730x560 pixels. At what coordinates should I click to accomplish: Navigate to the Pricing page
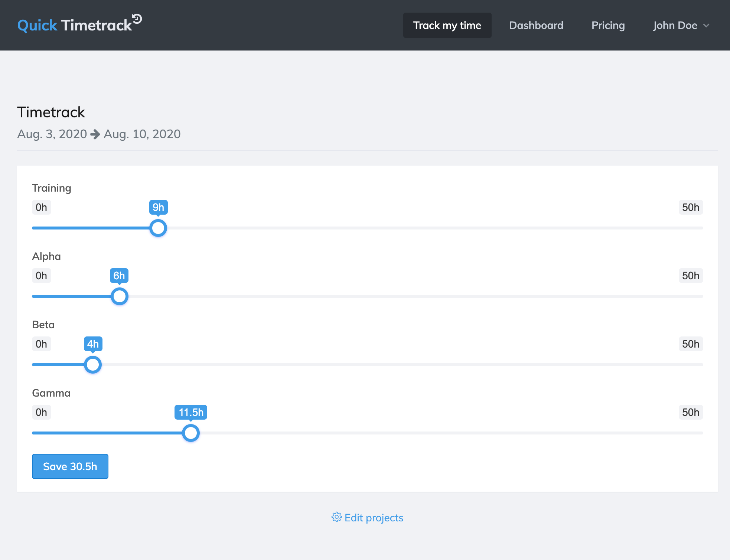[608, 25]
